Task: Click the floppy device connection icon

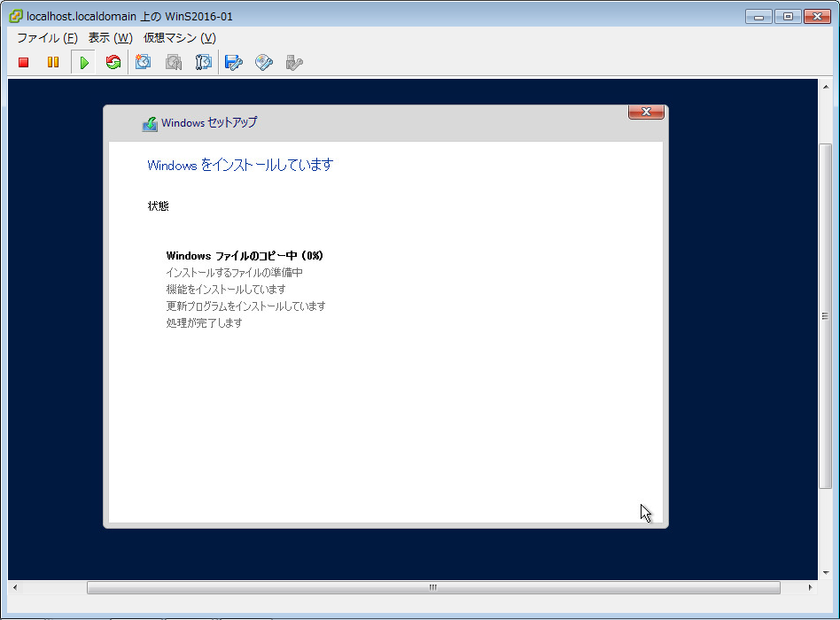Action: pyautogui.click(x=234, y=63)
